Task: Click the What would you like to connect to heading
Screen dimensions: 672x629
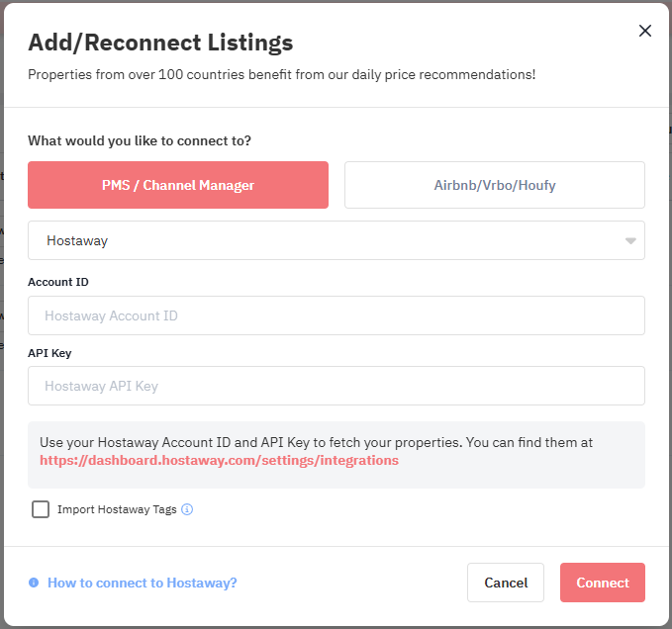Action: [140, 140]
